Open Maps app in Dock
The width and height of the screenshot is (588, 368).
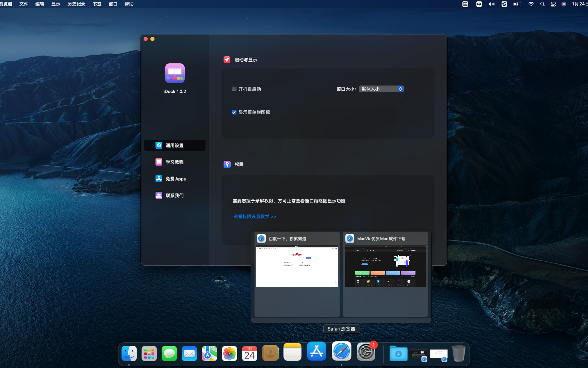pos(209,353)
